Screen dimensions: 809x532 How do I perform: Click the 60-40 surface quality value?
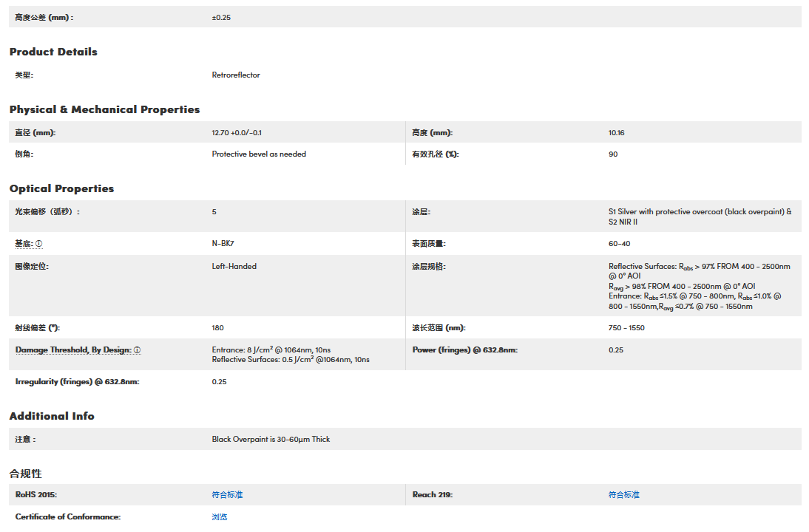619,244
